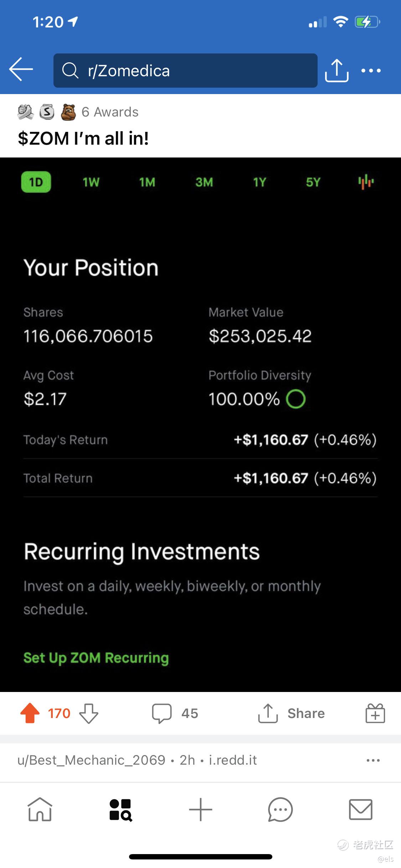This screenshot has width=401, height=868.
Task: Tap Set Up ZOM Recurring link
Action: pos(96,658)
